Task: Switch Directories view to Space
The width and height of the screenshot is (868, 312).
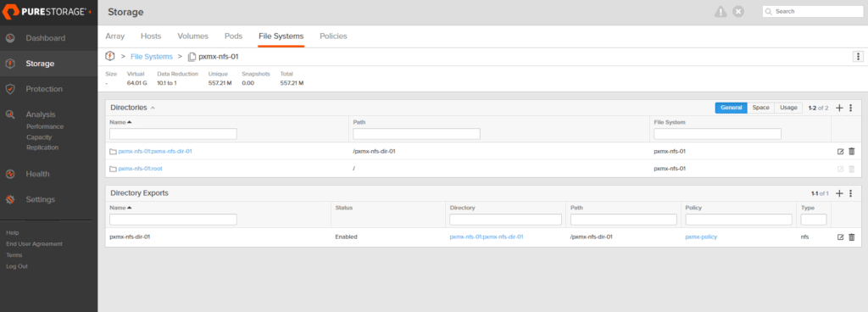Action: 760,108
